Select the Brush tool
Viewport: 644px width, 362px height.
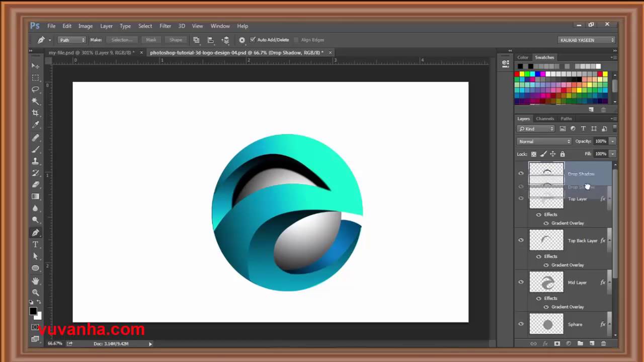click(x=35, y=149)
